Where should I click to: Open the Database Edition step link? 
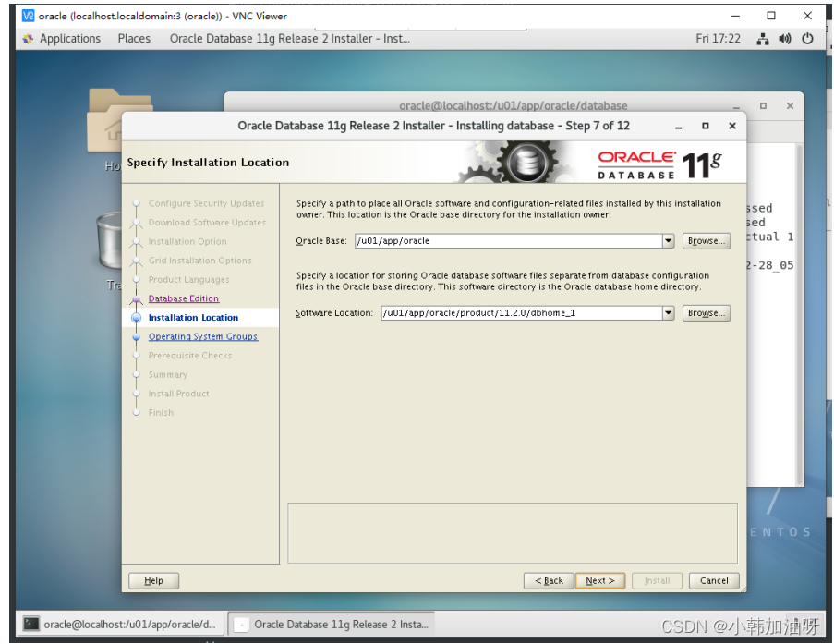[x=184, y=298]
